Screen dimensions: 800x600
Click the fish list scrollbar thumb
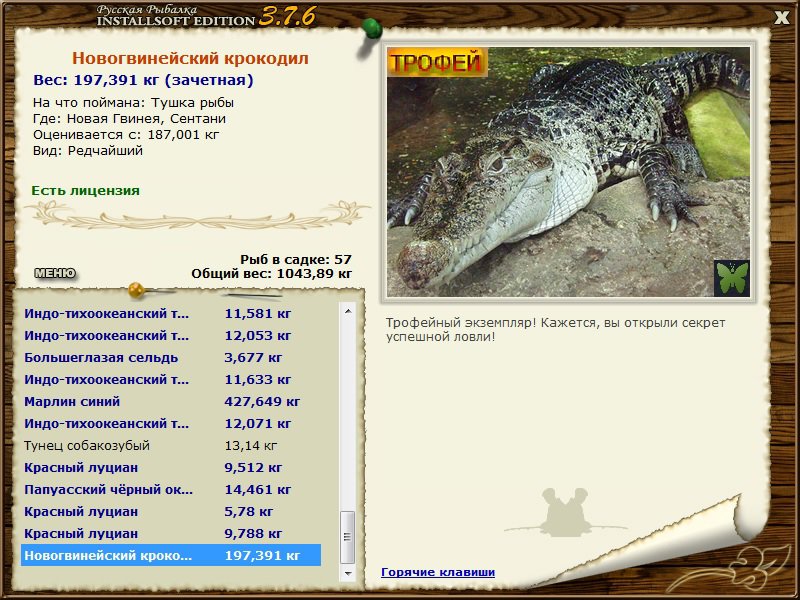(348, 537)
